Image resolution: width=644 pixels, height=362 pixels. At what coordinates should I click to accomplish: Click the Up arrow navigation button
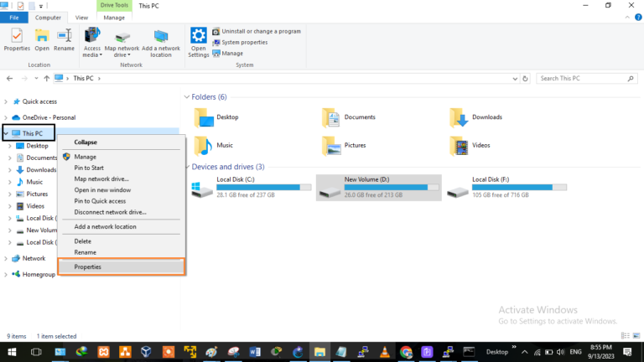coord(46,78)
